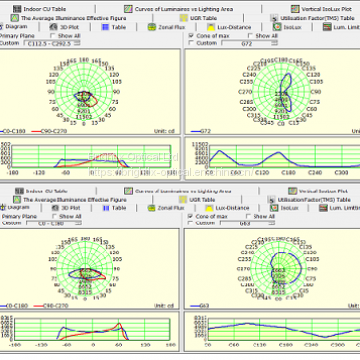This screenshot has width=360, height=360.
Task: Click 'Unit: cd' label in upper left diagram
Action: (x=164, y=131)
